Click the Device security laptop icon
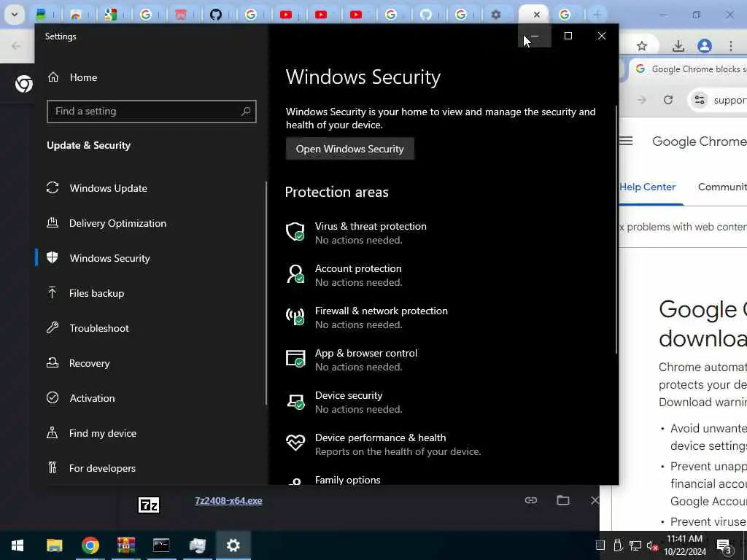The height and width of the screenshot is (560, 747). [x=295, y=402]
